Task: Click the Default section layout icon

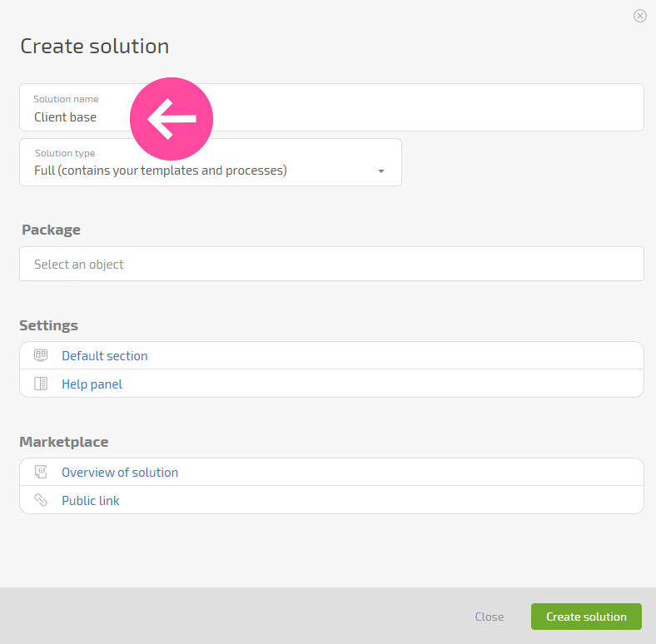Action: (41, 355)
